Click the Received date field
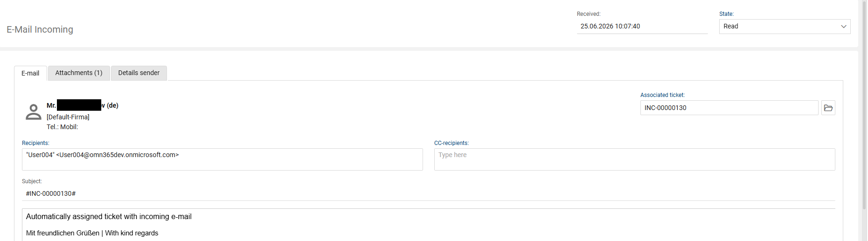This screenshot has height=241, width=868. 642,27
